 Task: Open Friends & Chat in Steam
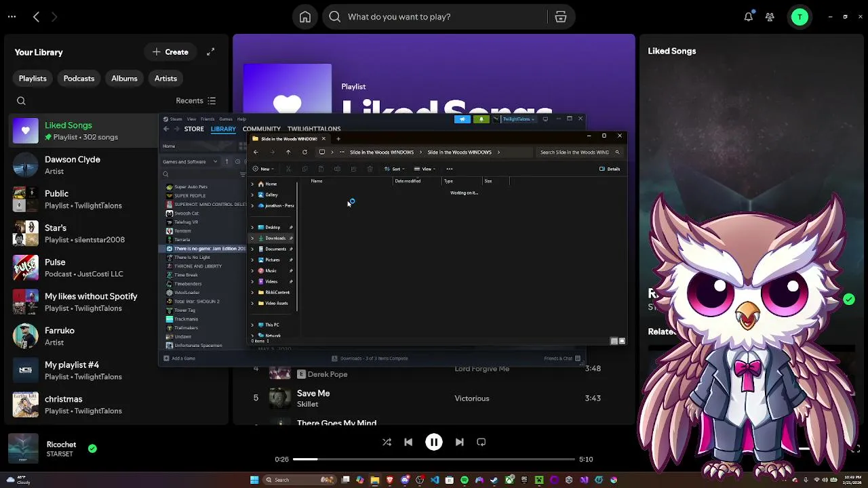coord(561,359)
